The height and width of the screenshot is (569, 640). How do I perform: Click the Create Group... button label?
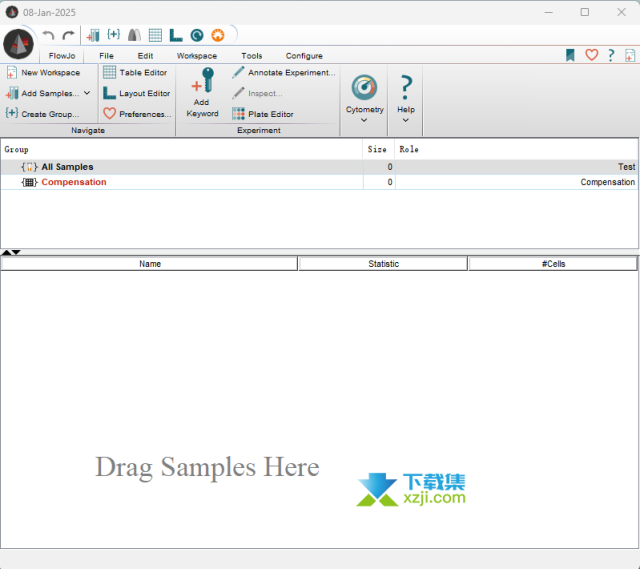pyautogui.click(x=50, y=114)
